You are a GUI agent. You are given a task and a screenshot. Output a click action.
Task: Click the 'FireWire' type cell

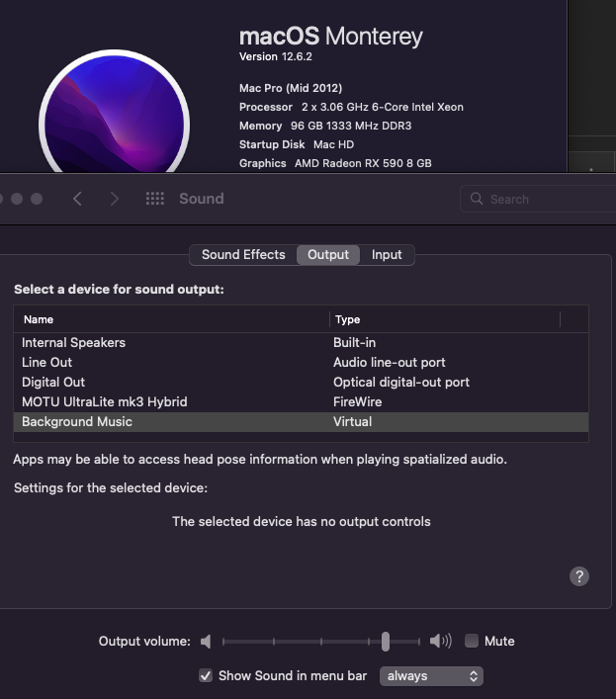(x=358, y=401)
